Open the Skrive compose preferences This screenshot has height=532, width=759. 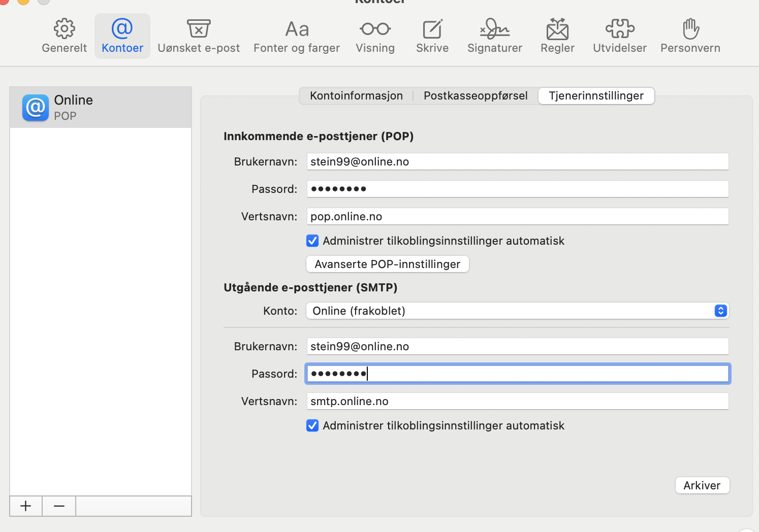[x=432, y=36]
